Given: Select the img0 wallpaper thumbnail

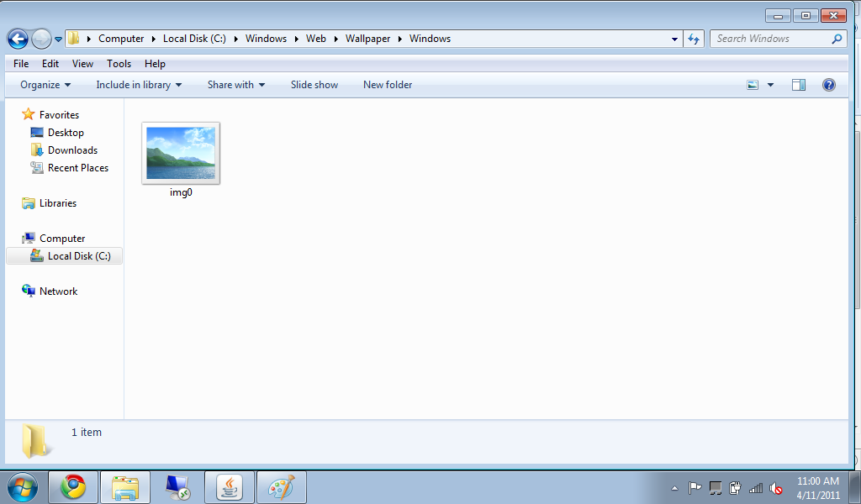Looking at the screenshot, I should point(181,153).
